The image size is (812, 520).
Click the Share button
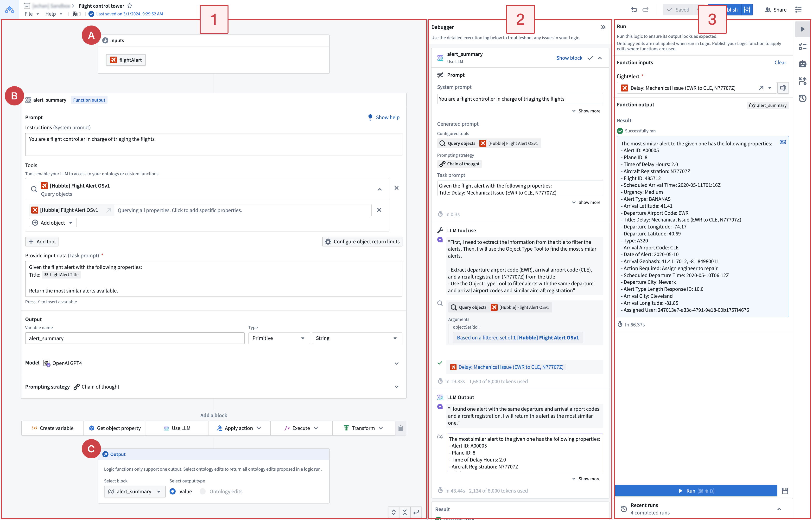[x=776, y=10]
